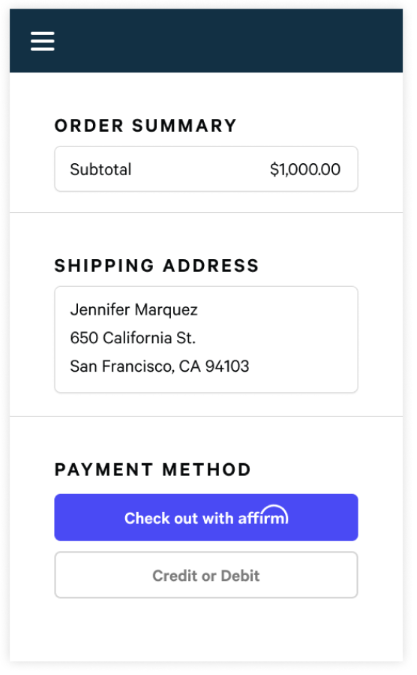The image size is (417, 675).
Task: Click the $1,000.00 subtotal amount
Action: 305,169
